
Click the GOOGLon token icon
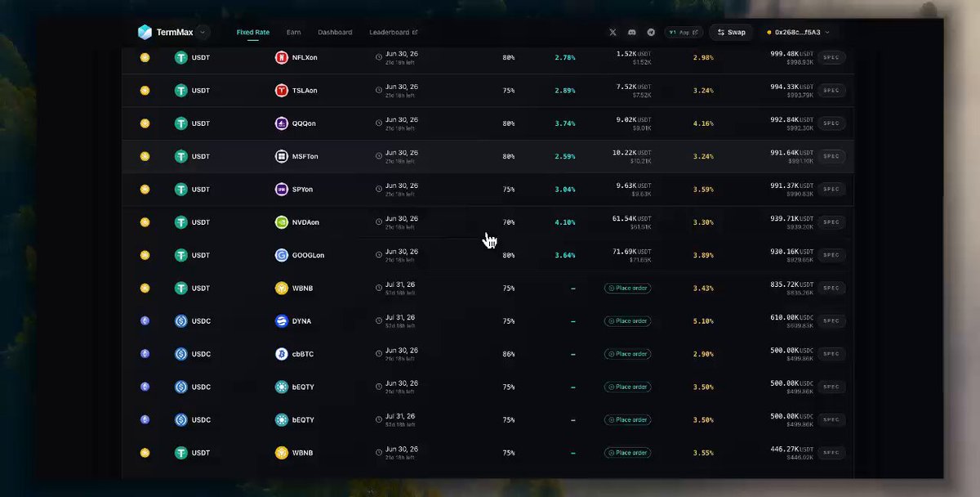282,255
